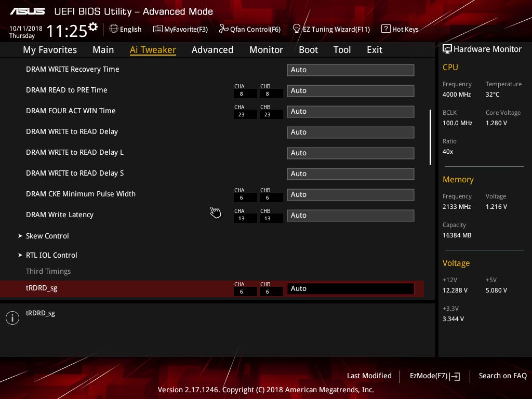Open the My Favorites tab
This screenshot has height=399, width=532.
point(50,50)
